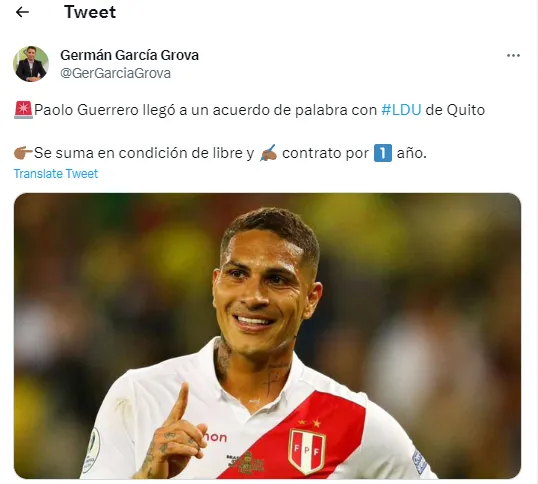Open the #LDU hashtag

pyautogui.click(x=401, y=110)
